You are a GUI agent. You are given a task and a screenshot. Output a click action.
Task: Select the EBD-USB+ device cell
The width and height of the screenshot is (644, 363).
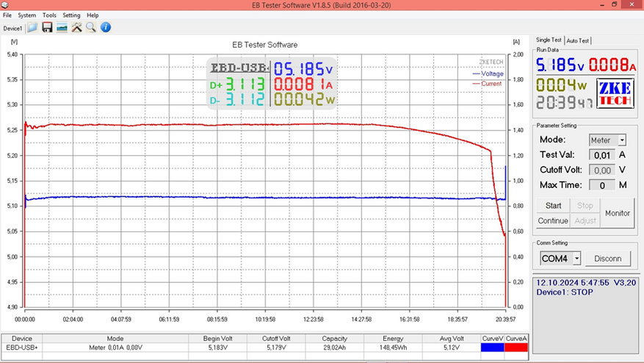[22, 348]
